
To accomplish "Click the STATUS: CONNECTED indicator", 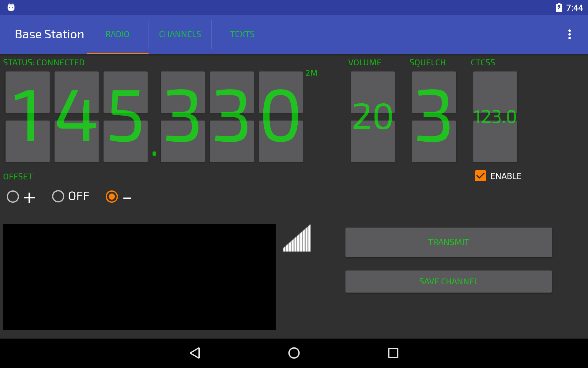I will point(44,62).
